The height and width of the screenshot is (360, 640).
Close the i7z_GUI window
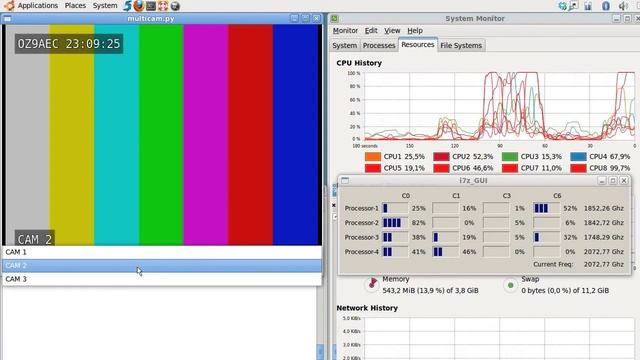[624, 180]
